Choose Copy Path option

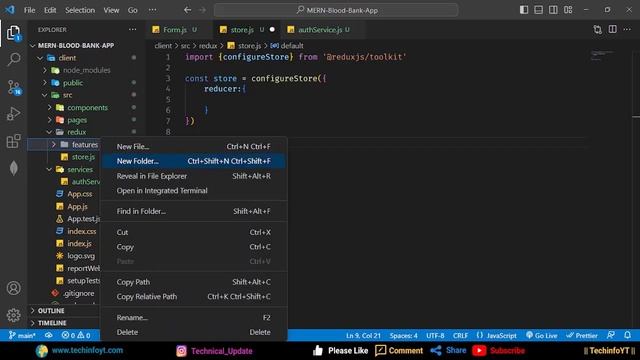click(x=193, y=282)
